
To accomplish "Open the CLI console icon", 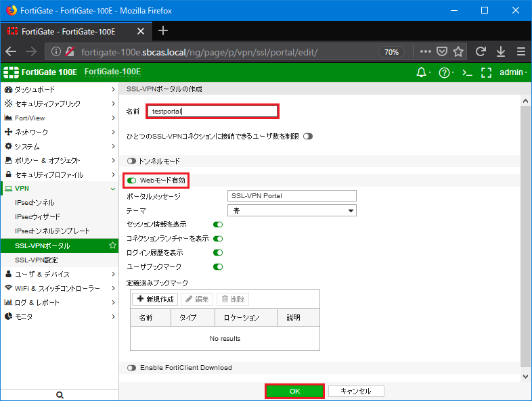I will (467, 72).
